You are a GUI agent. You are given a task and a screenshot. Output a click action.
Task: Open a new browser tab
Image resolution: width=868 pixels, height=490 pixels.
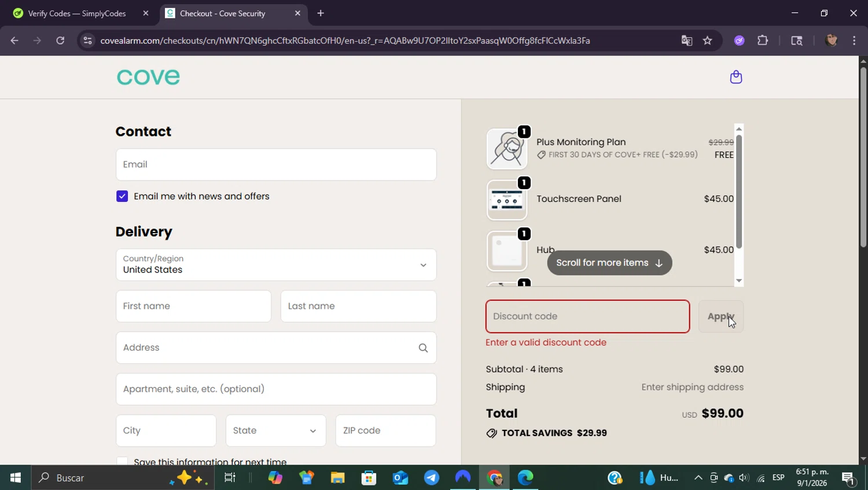tap(321, 13)
